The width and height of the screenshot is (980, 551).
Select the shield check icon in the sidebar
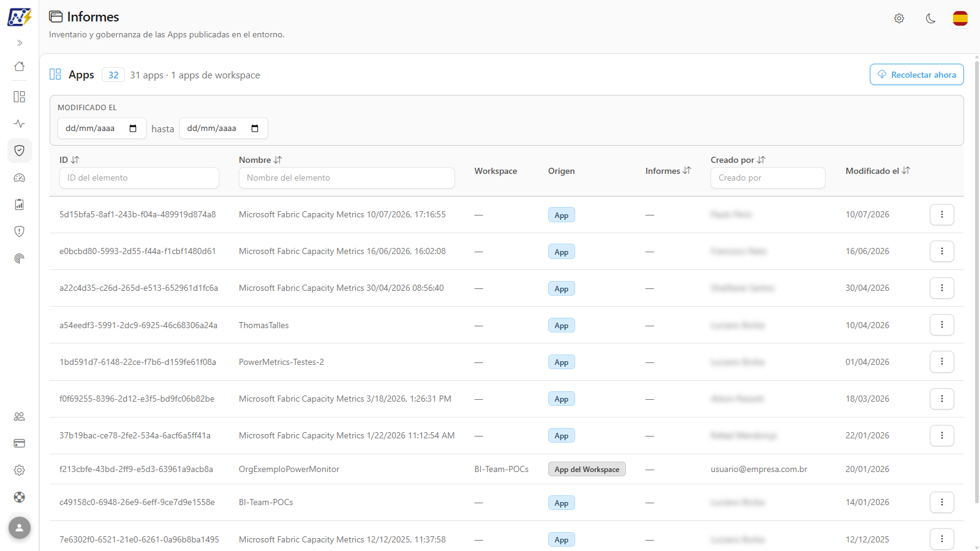pyautogui.click(x=20, y=151)
